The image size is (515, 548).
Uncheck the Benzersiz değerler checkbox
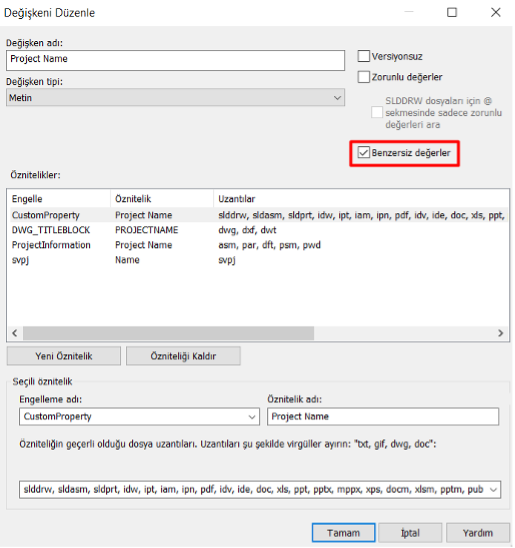363,153
